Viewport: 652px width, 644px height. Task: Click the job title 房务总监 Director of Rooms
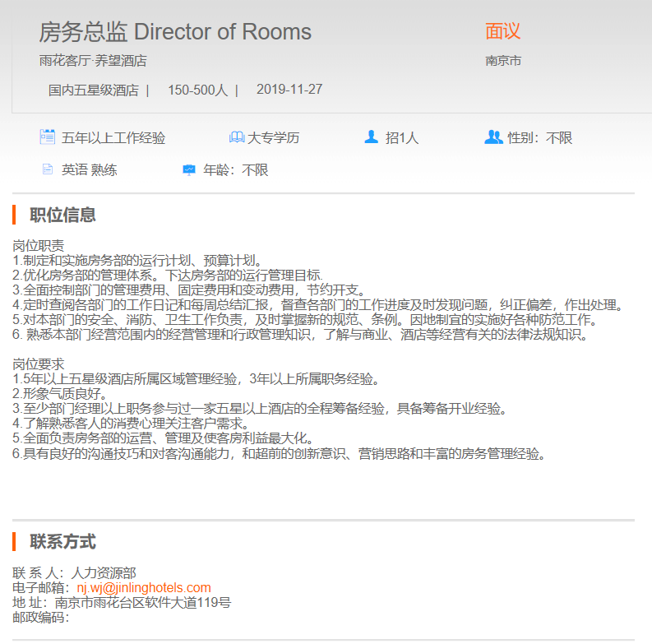point(175,32)
